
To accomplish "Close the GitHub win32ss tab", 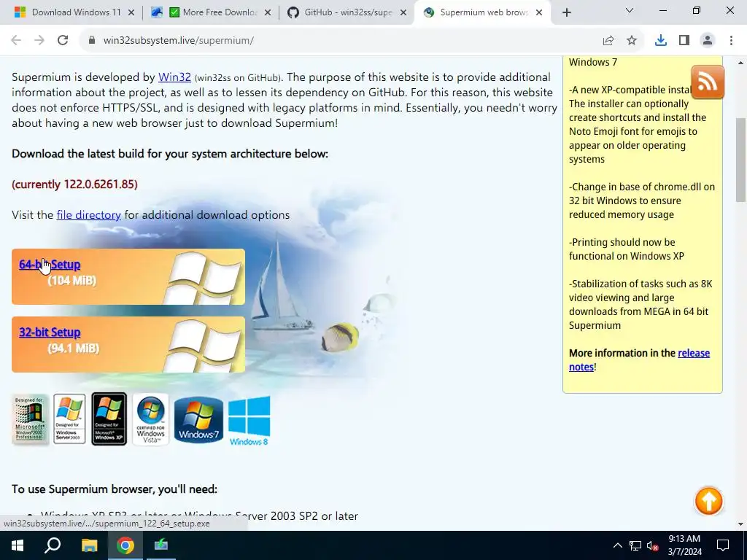I will (403, 13).
